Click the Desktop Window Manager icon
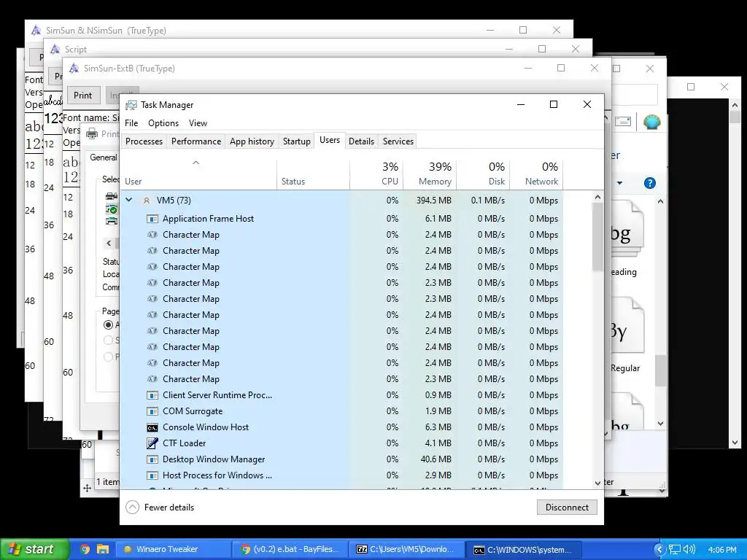The width and height of the screenshot is (747, 560). click(152, 459)
